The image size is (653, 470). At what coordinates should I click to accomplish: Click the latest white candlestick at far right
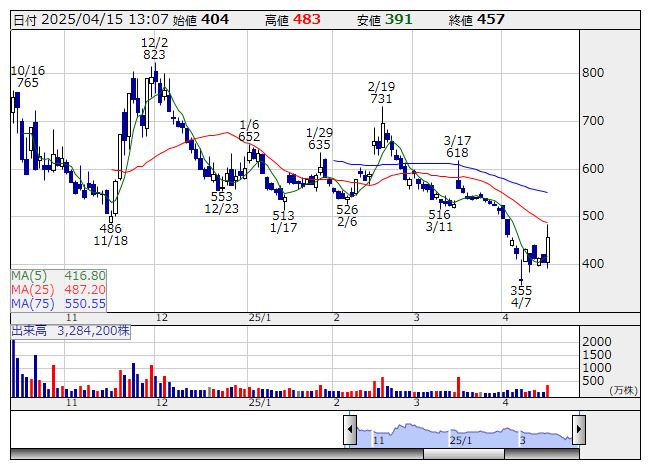[548, 250]
